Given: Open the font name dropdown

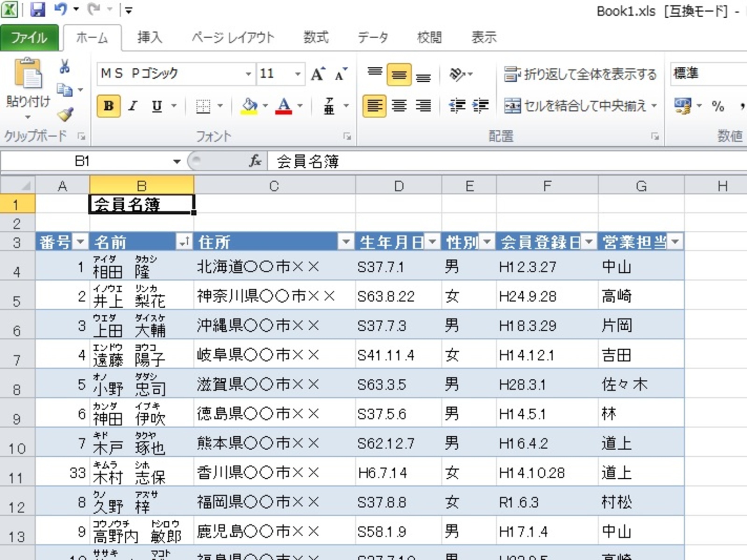Looking at the screenshot, I should point(249,74).
